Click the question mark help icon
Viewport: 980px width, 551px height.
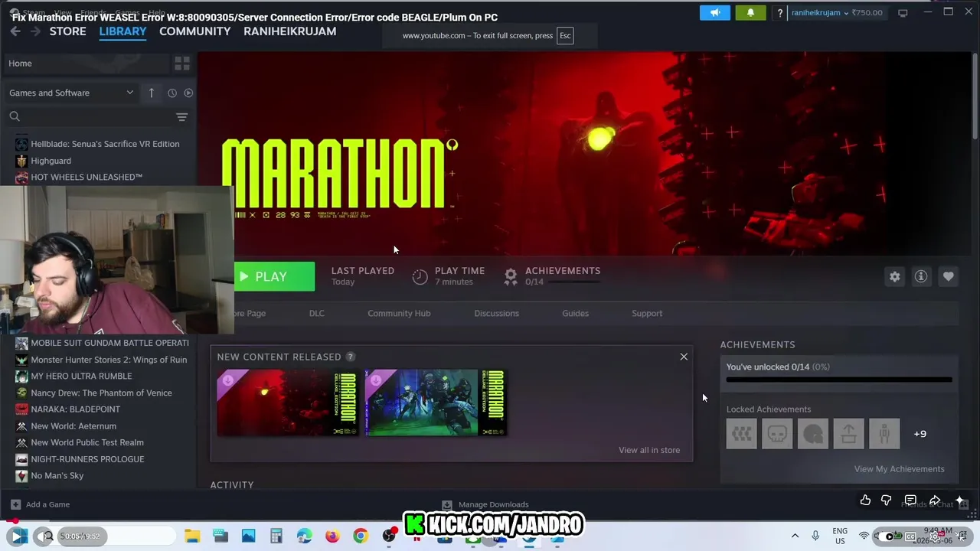pos(779,13)
